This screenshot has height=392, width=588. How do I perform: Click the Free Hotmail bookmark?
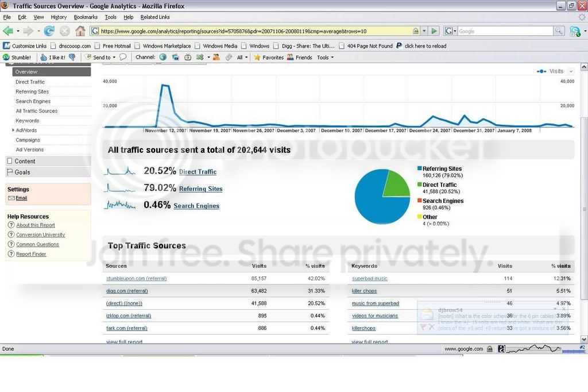113,46
